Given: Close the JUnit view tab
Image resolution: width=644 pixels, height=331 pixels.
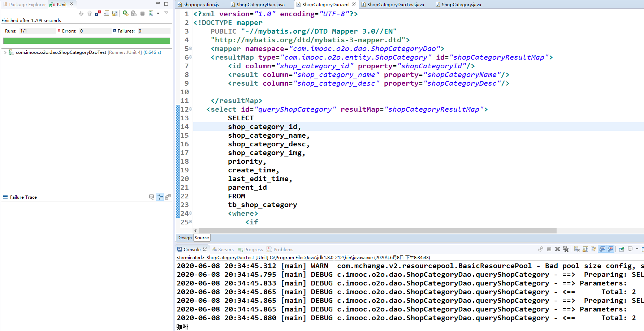Looking at the screenshot, I should 72,5.
